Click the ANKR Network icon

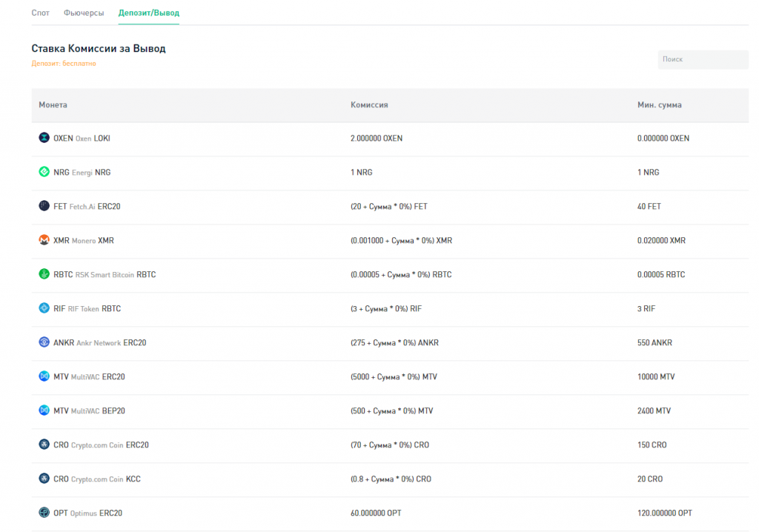pyautogui.click(x=44, y=342)
